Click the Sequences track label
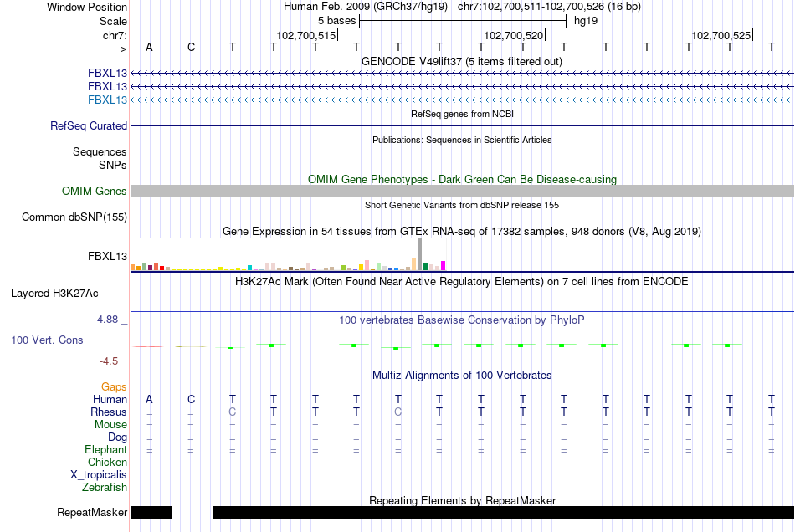Viewport: 795px width, 532px height. tap(100, 152)
